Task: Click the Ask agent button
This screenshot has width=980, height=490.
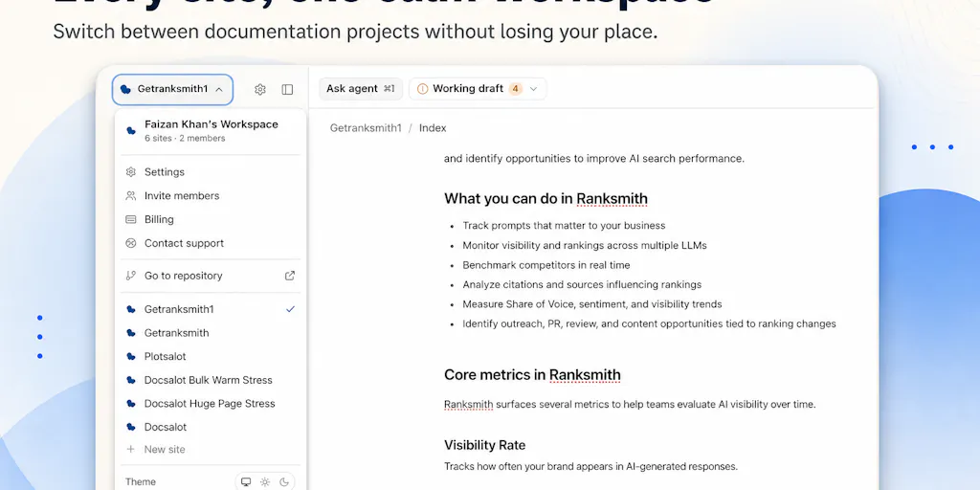Action: tap(361, 89)
